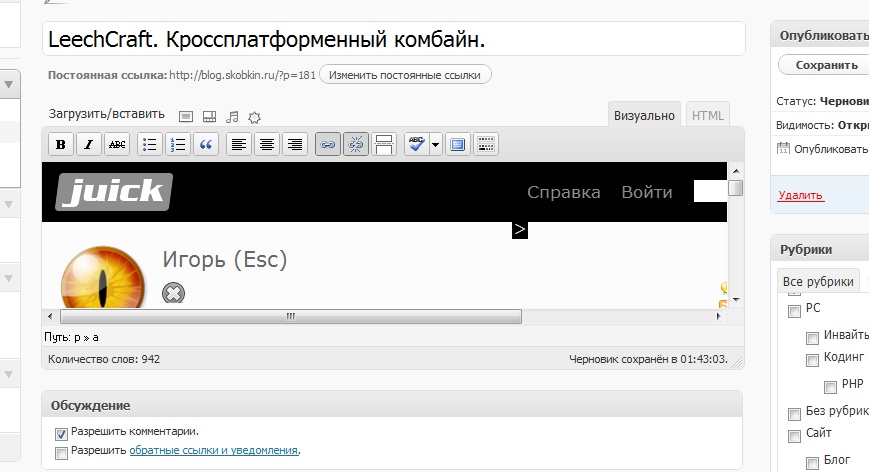Click the post title input field
Viewport: 869px width, 472px height.
(x=393, y=39)
